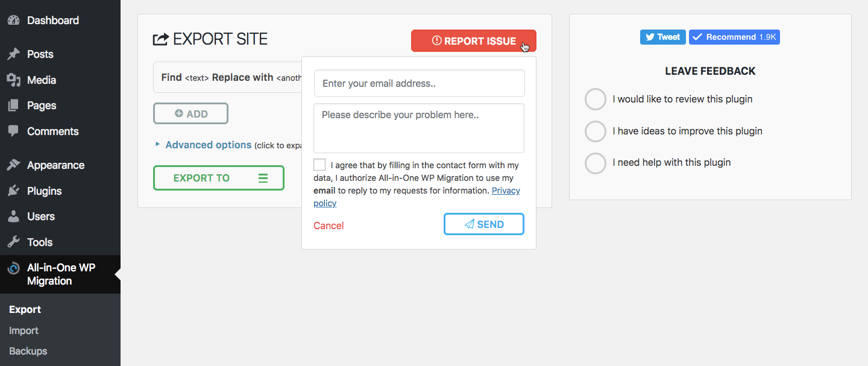868x366 pixels.
Task: Check the privacy agreement checkbox
Action: pyautogui.click(x=319, y=165)
